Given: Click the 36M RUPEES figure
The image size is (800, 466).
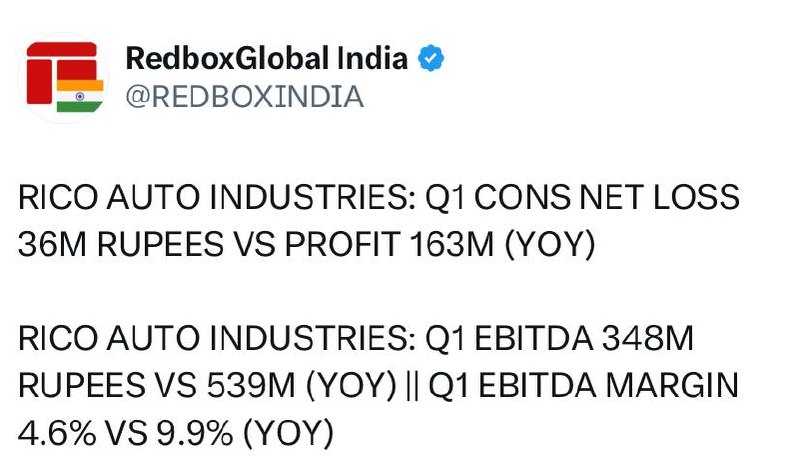Looking at the screenshot, I should click(121, 244).
